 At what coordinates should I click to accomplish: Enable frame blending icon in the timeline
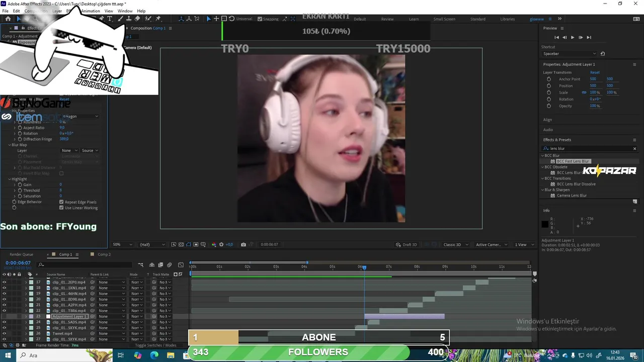(160, 264)
